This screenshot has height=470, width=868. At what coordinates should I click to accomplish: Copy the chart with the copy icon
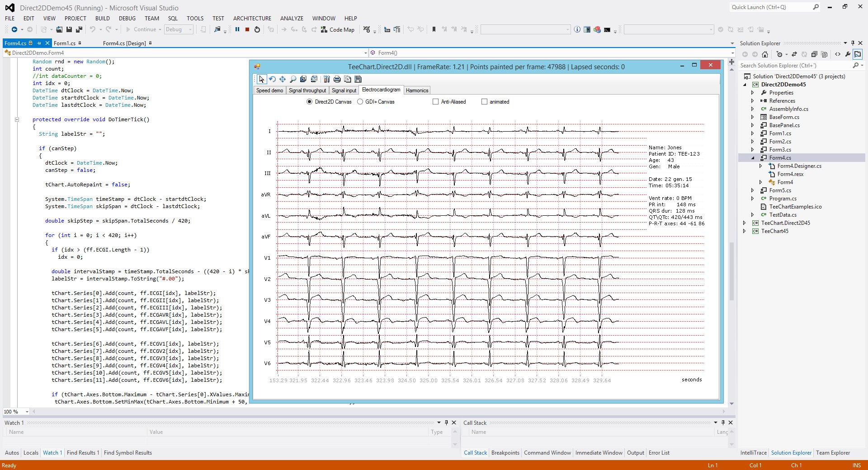click(x=347, y=79)
